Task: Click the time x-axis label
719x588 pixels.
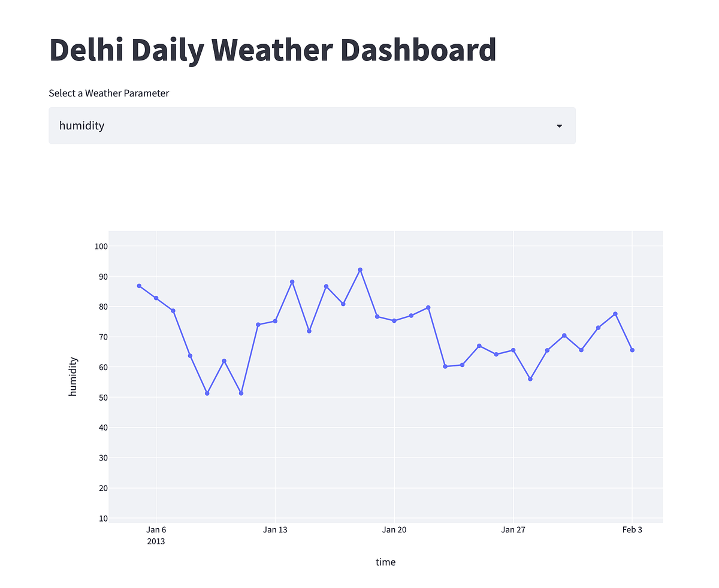Action: [386, 562]
